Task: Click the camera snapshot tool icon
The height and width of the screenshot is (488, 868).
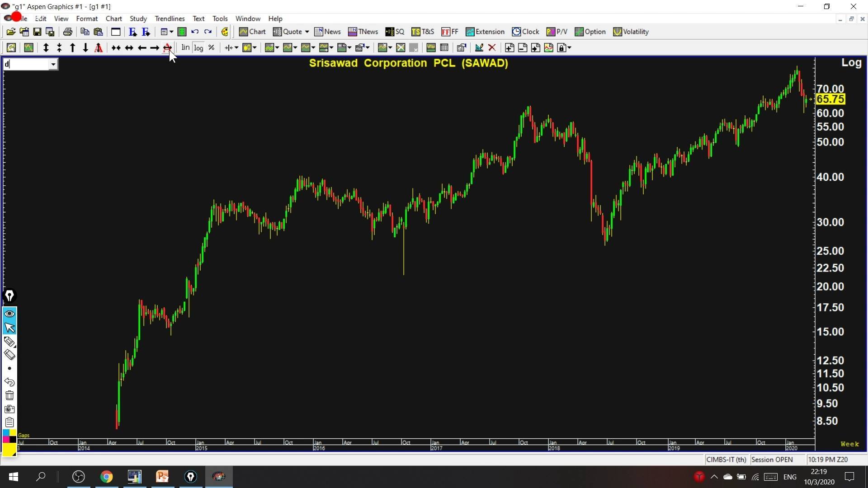Action: (x=9, y=409)
